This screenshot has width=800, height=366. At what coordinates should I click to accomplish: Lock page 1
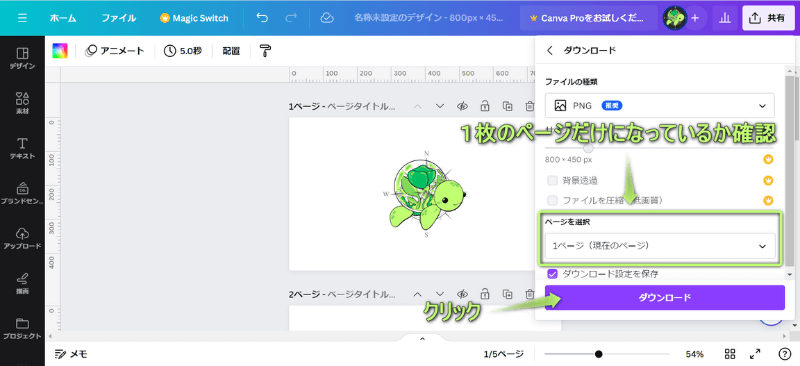tap(485, 106)
